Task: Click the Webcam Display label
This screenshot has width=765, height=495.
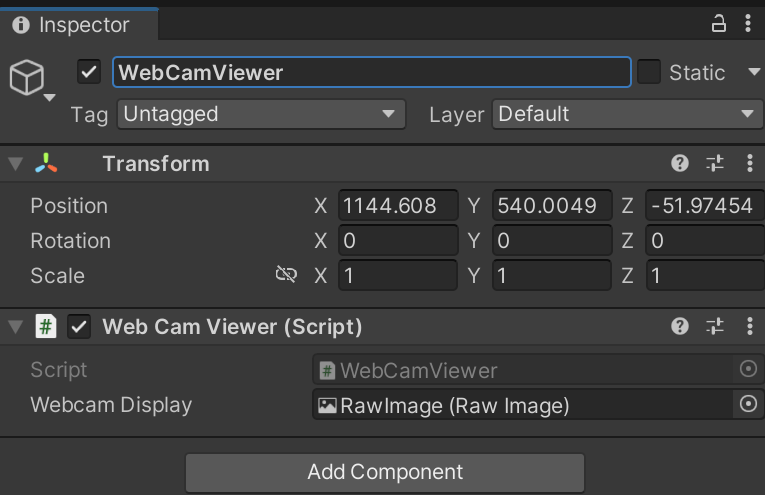Action: [111, 405]
